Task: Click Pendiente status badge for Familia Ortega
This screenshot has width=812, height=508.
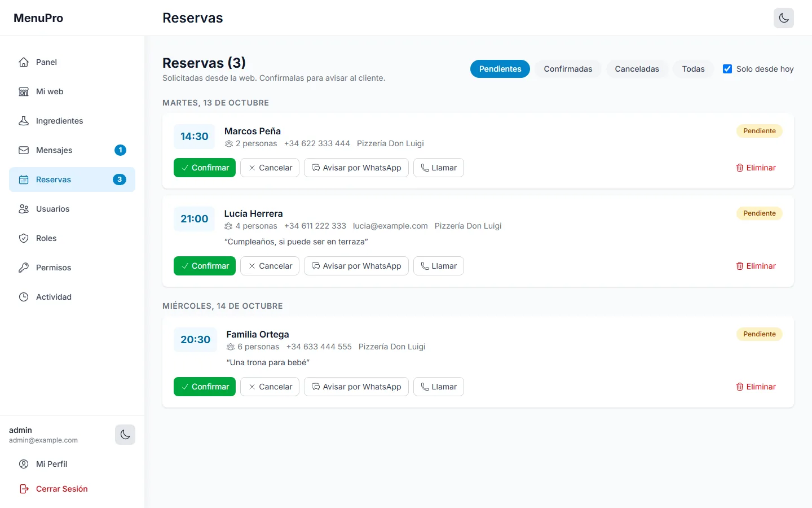Action: point(760,334)
